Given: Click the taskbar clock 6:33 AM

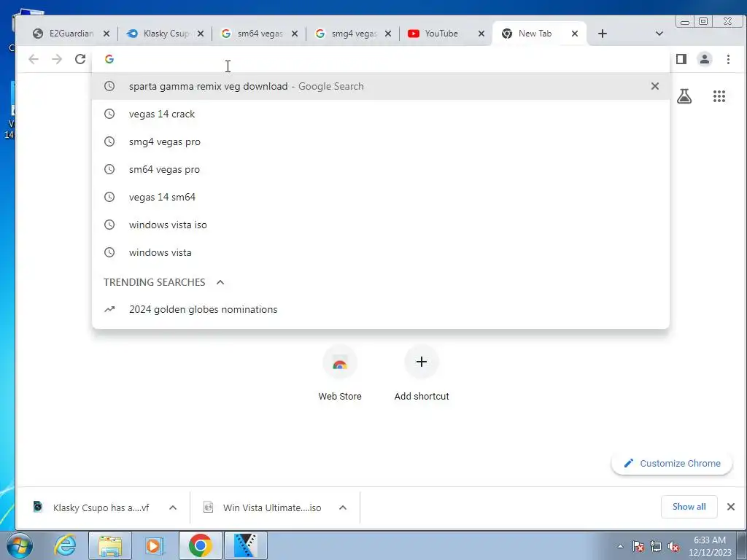Looking at the screenshot, I should coord(710,546).
